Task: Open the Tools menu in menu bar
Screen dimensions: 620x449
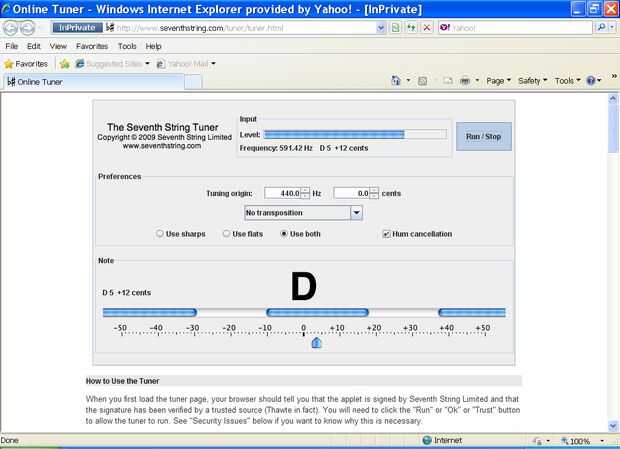Action: 127,46
